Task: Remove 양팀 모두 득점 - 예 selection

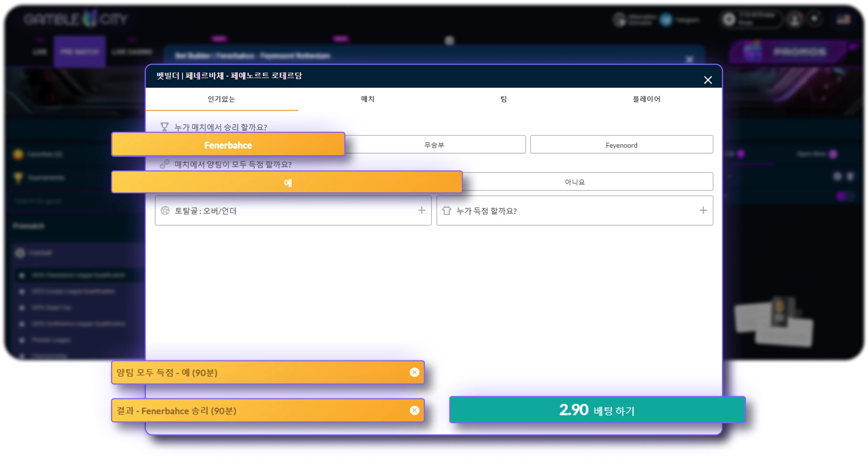Action: point(414,372)
